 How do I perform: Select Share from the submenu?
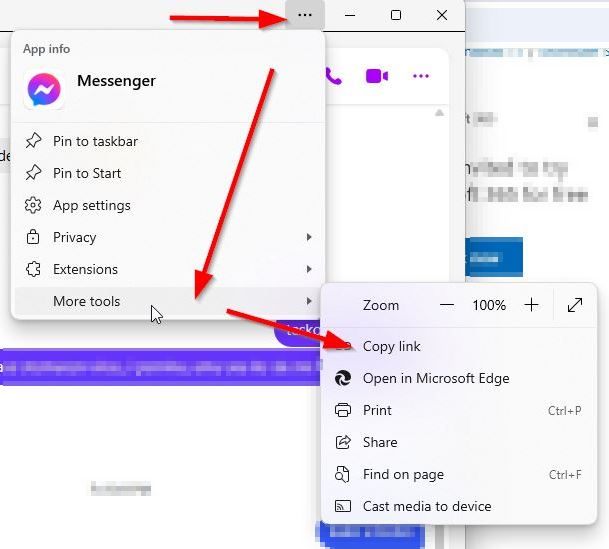tap(459, 442)
